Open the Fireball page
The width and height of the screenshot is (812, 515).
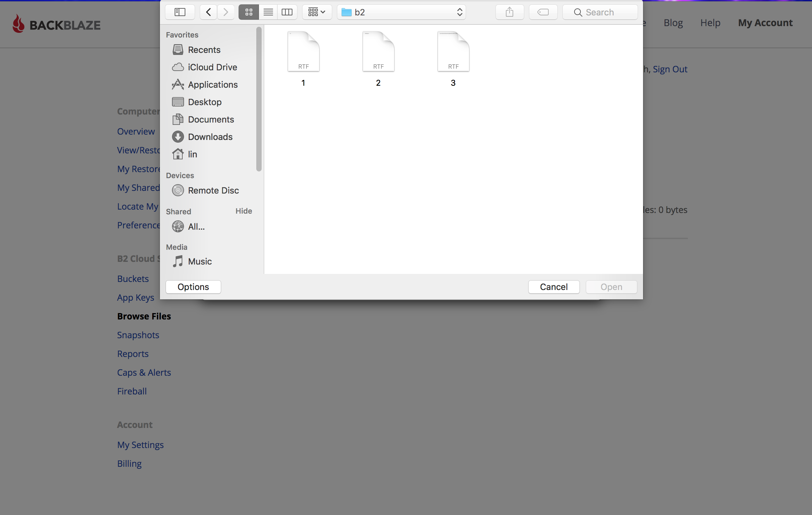click(x=132, y=391)
